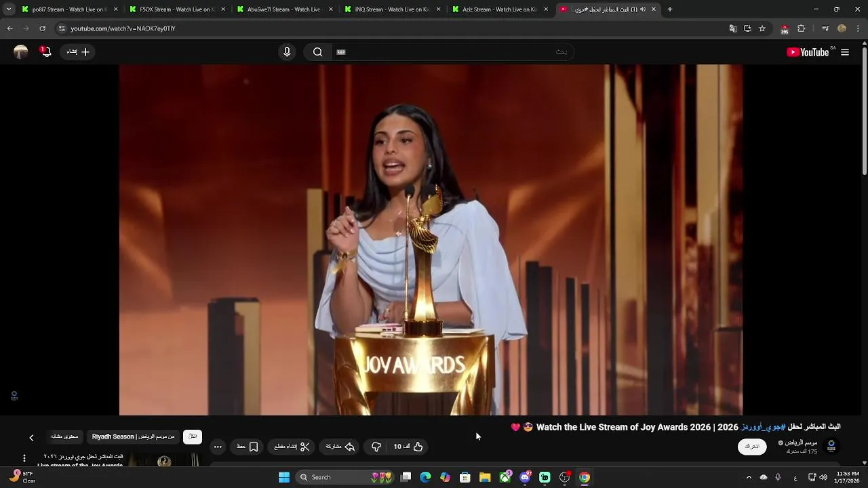The height and width of the screenshot is (488, 868).
Task: Open Chrome three-dot menu
Action: pyautogui.click(x=858, y=28)
